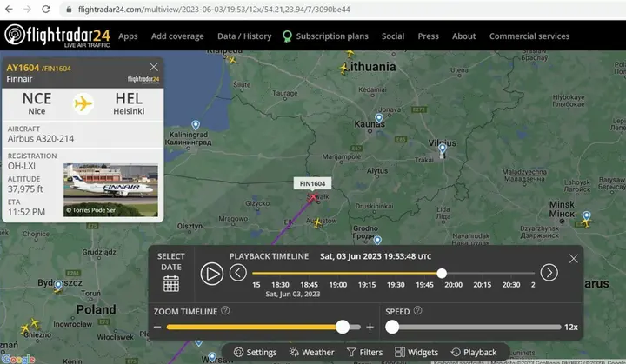Click the speed slider handle
The image size is (626, 364).
tap(392, 327)
